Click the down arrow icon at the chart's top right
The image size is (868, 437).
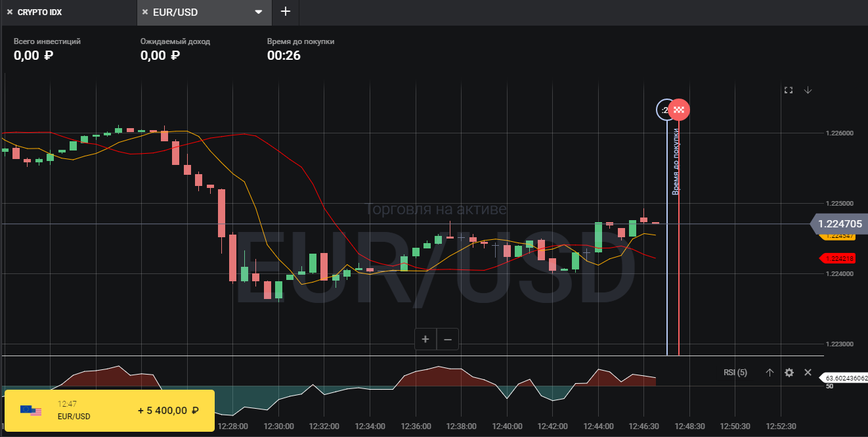tap(808, 90)
